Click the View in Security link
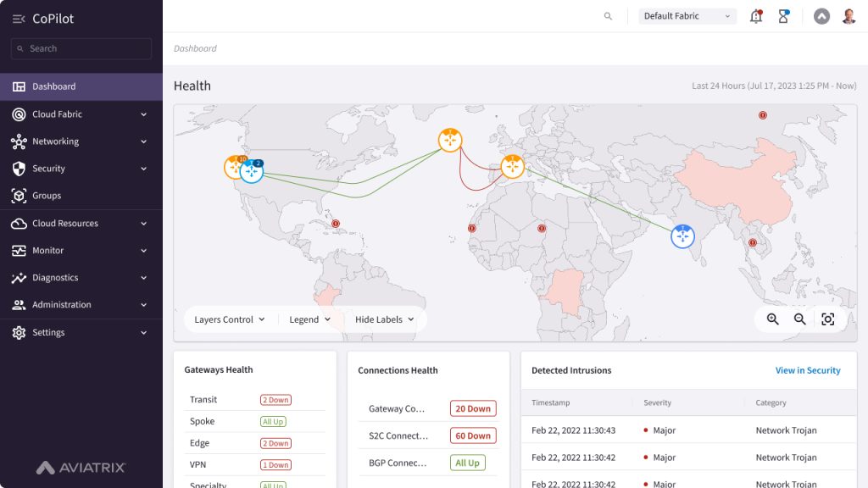 coord(807,370)
